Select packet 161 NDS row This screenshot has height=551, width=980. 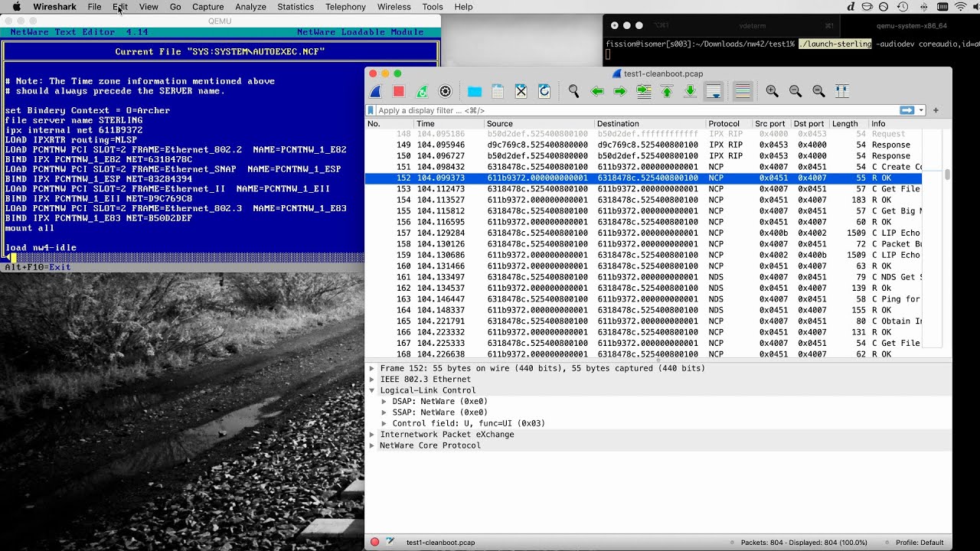tap(643, 277)
